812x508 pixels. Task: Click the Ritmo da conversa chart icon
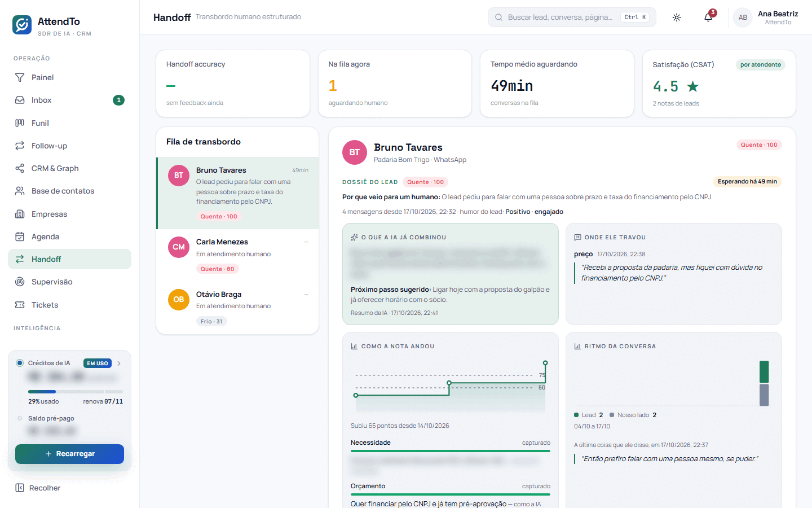click(577, 347)
